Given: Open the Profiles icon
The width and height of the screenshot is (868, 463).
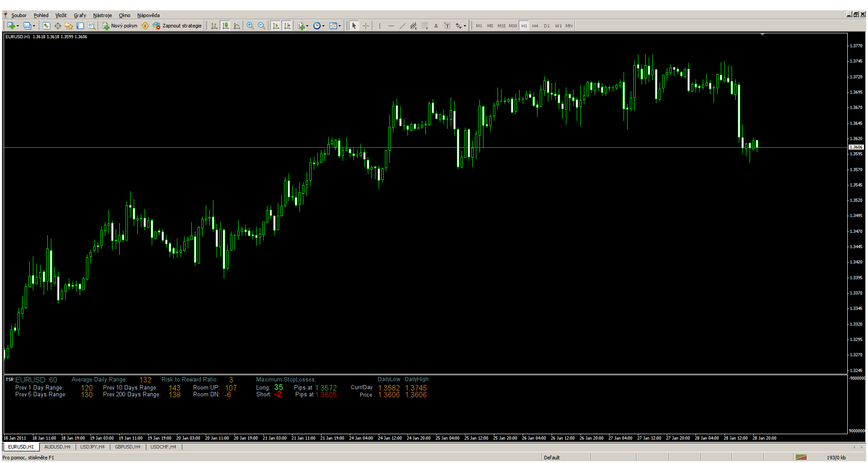Looking at the screenshot, I should click(27, 26).
